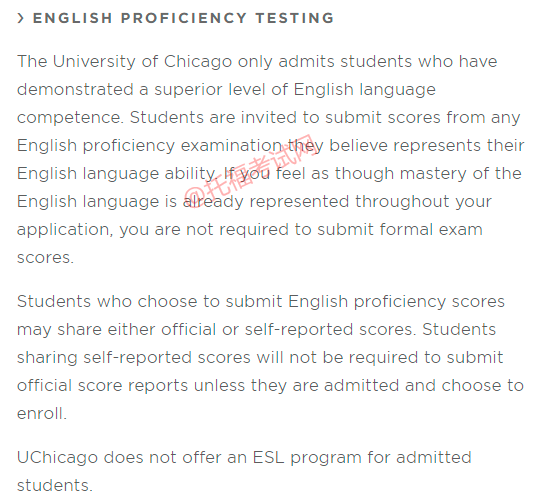Click the ENGLISH PROFICIENCY TESTING heading text
Viewport: 537px width, 500px height.
click(x=183, y=18)
